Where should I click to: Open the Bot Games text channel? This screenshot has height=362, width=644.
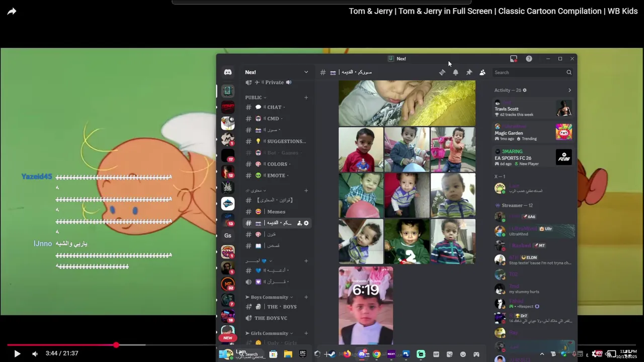tap(277, 153)
